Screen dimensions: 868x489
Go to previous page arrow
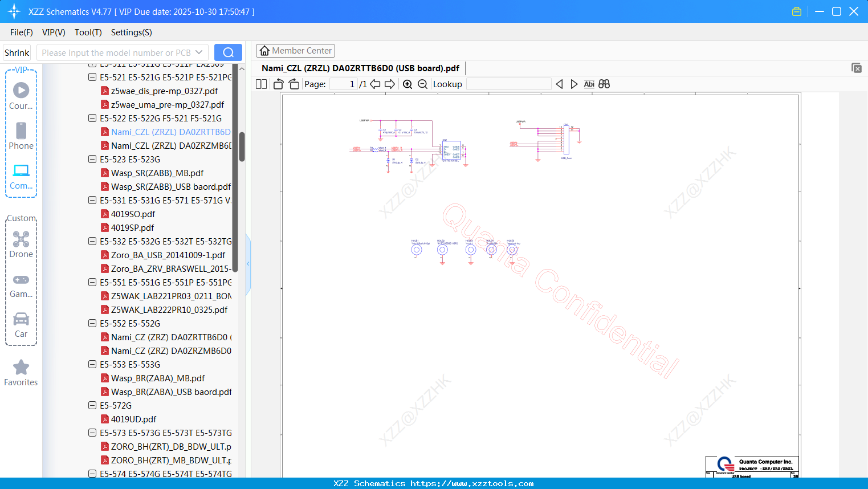[375, 84]
